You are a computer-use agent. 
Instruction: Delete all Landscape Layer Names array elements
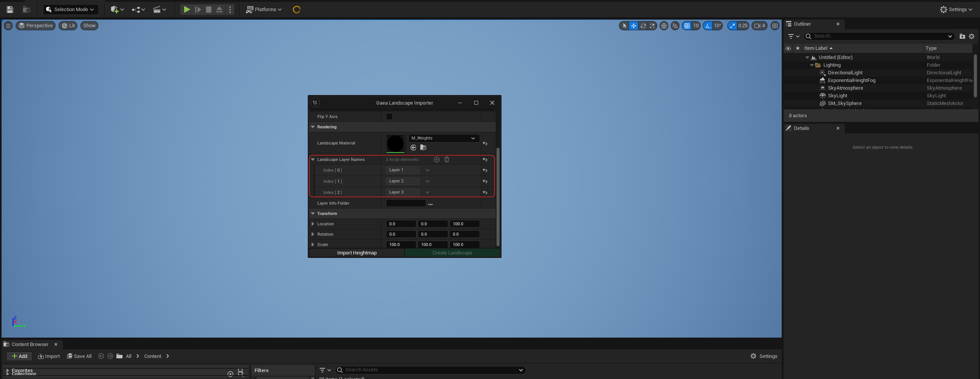click(x=447, y=159)
